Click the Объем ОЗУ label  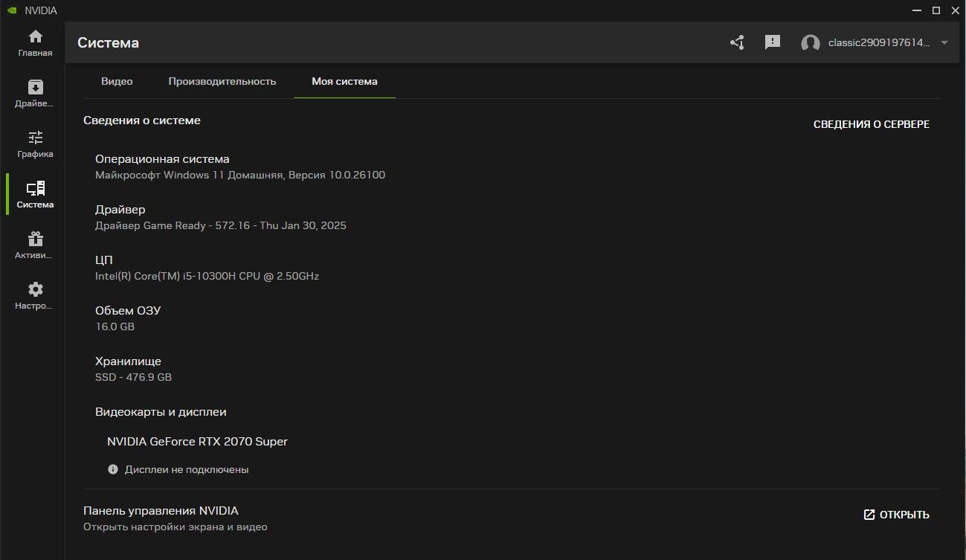pos(128,310)
